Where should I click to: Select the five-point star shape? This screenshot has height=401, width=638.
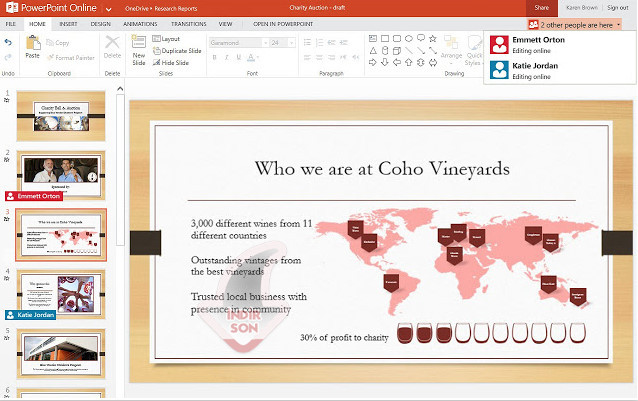pos(433,38)
